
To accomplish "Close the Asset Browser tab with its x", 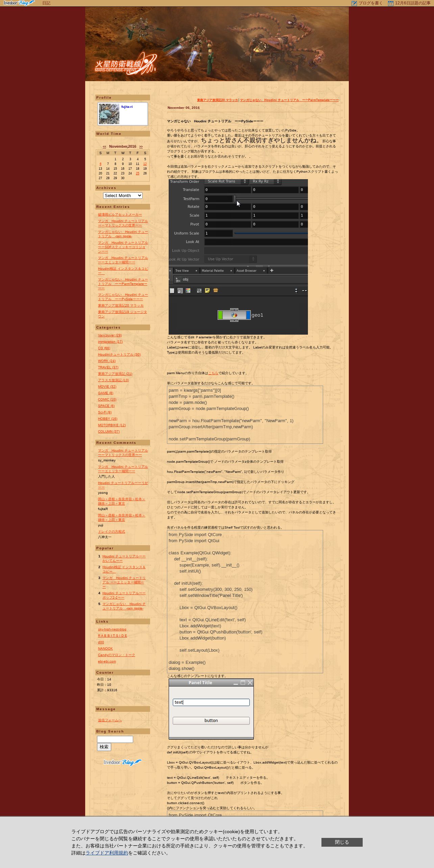I will [264, 271].
